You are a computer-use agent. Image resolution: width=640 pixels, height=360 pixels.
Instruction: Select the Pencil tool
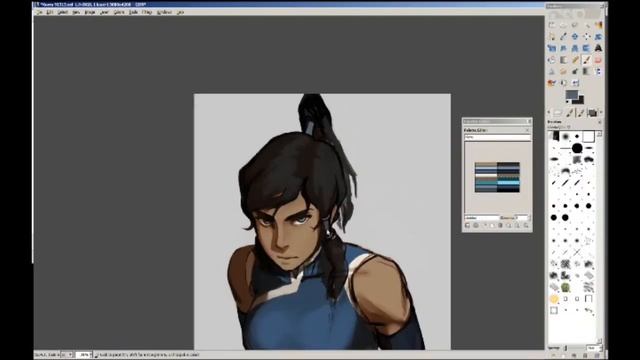tap(575, 60)
